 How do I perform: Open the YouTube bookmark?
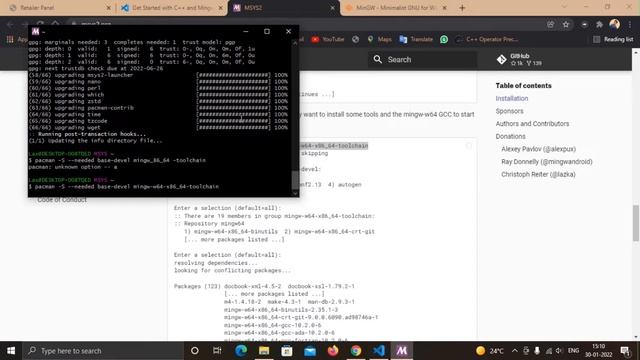click(328, 39)
